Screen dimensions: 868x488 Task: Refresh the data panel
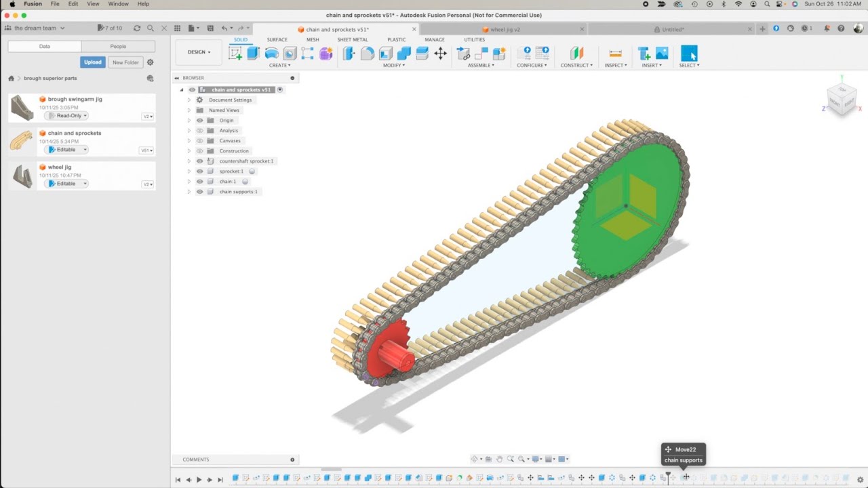(x=137, y=28)
